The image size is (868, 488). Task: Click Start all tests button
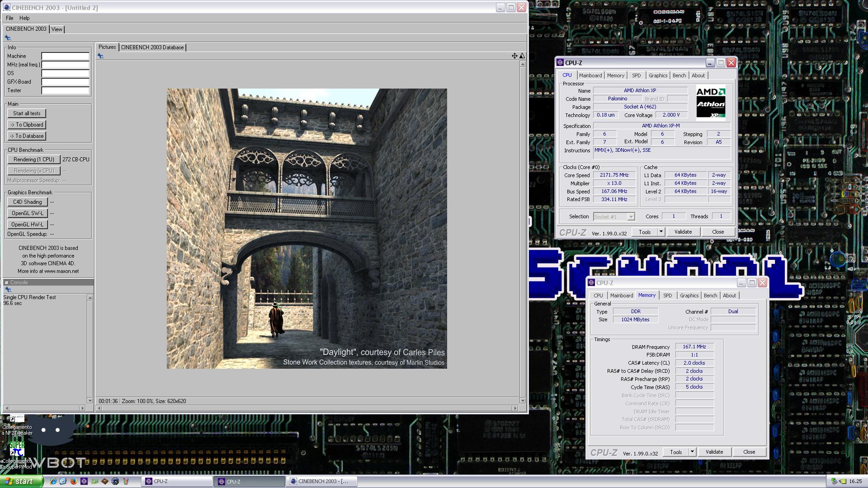27,113
